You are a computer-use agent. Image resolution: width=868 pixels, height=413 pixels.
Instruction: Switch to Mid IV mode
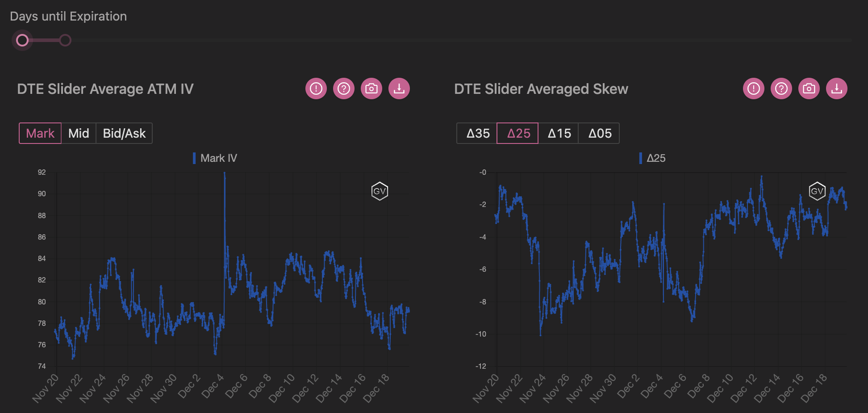point(79,133)
